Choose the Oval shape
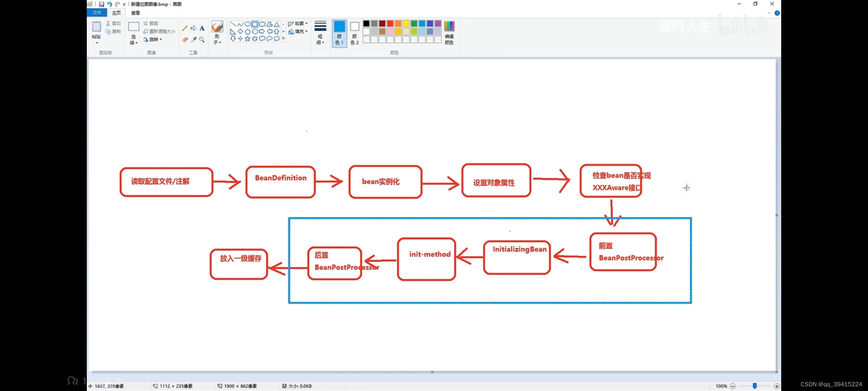Screen dimensions: 868x391 point(247,24)
